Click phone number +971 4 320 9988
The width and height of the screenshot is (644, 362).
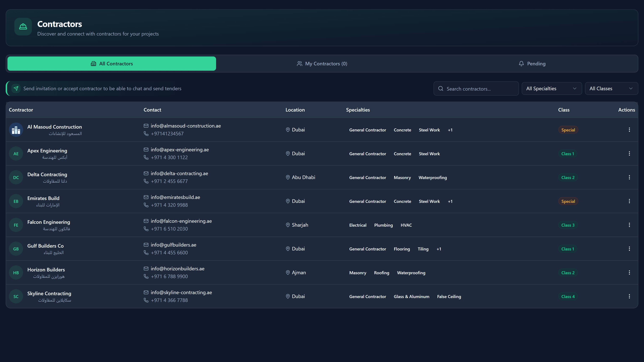[169, 205]
